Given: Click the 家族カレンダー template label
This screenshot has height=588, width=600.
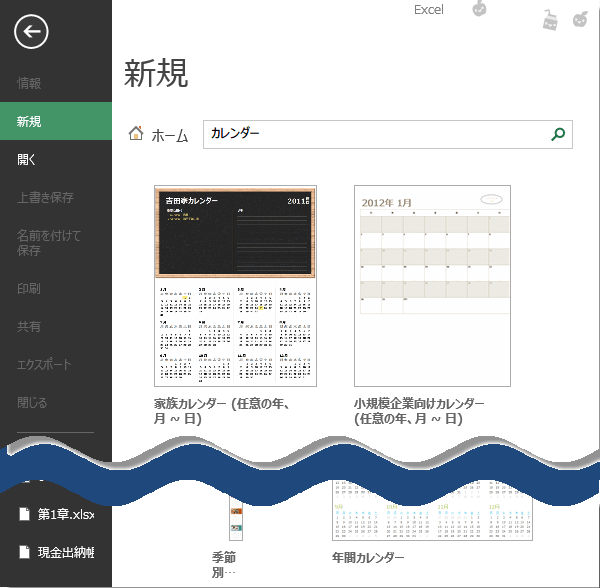Looking at the screenshot, I should coord(222,411).
